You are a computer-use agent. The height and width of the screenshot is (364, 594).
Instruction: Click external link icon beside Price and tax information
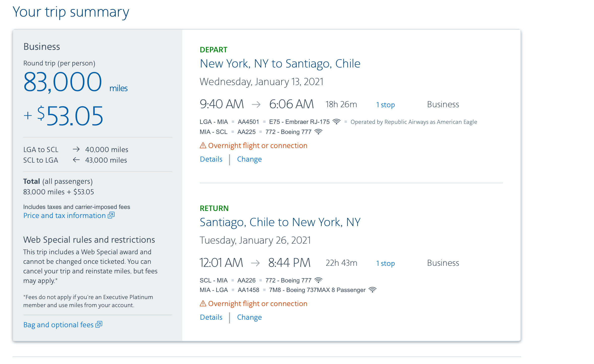(111, 215)
